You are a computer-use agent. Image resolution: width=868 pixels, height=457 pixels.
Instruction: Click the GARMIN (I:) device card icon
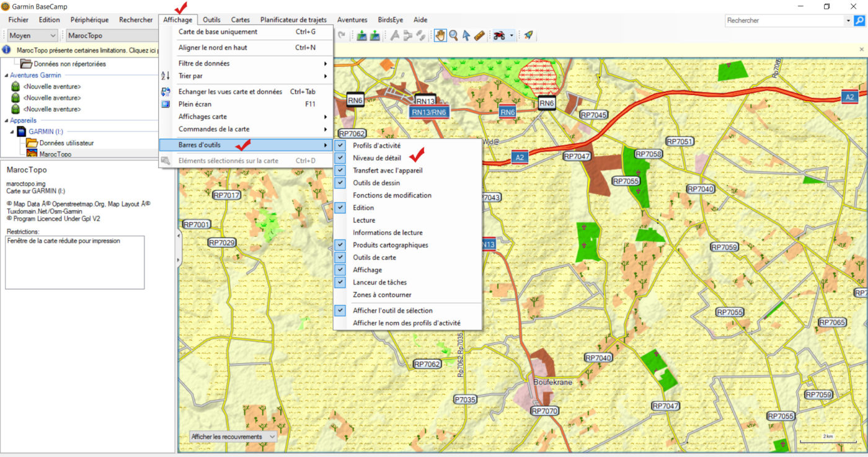21,131
